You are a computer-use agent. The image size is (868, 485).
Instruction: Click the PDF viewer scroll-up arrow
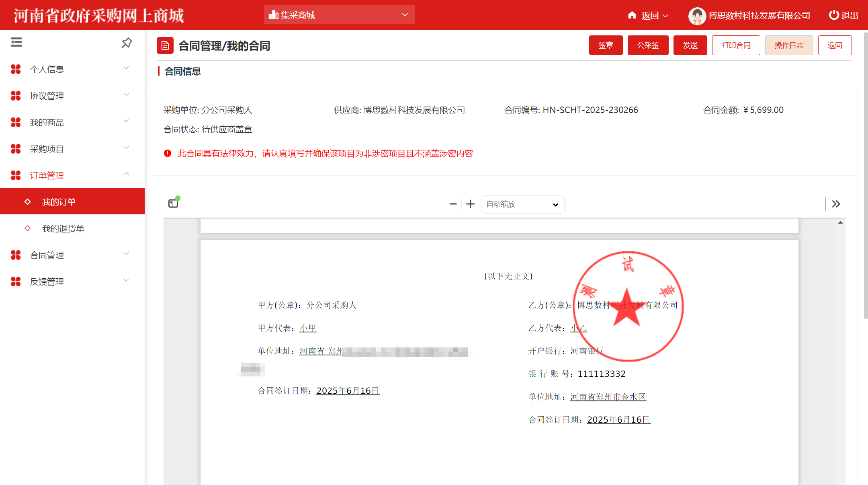click(840, 222)
